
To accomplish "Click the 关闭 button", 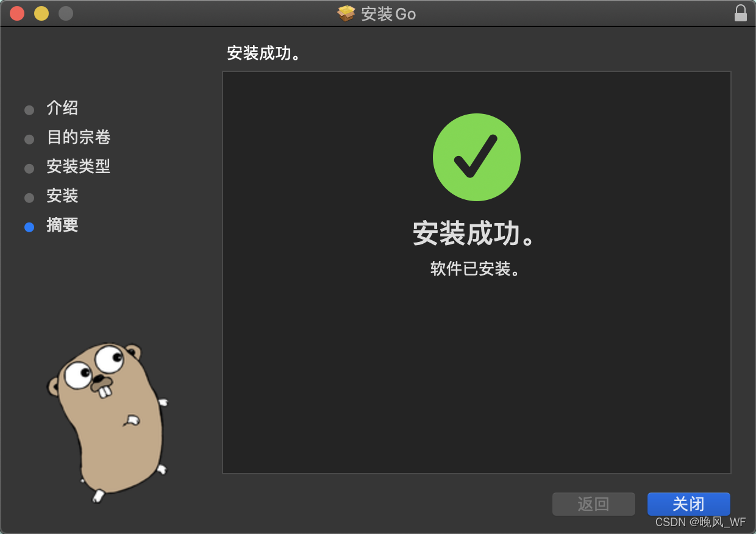I will click(688, 504).
